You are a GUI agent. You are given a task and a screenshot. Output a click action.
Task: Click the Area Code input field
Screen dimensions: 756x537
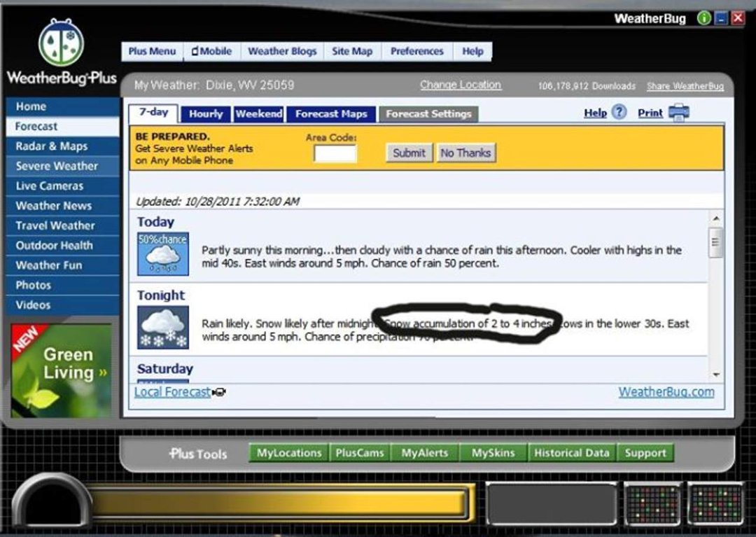point(335,154)
